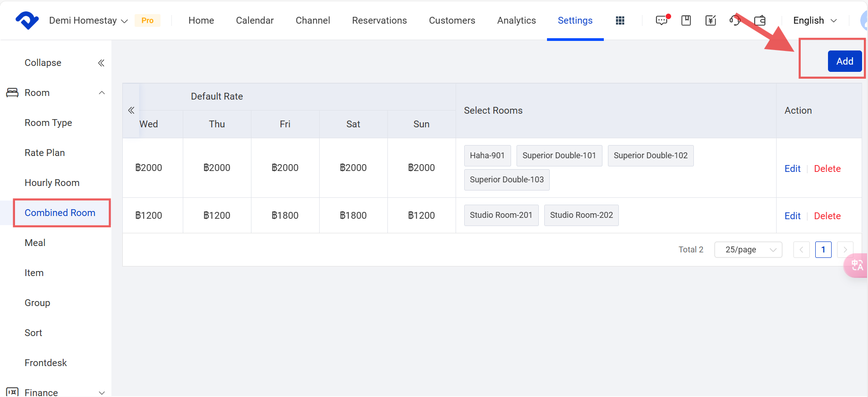Image resolution: width=868 pixels, height=397 pixels.
Task: Delete the Studio Room combined row
Action: [x=827, y=216]
